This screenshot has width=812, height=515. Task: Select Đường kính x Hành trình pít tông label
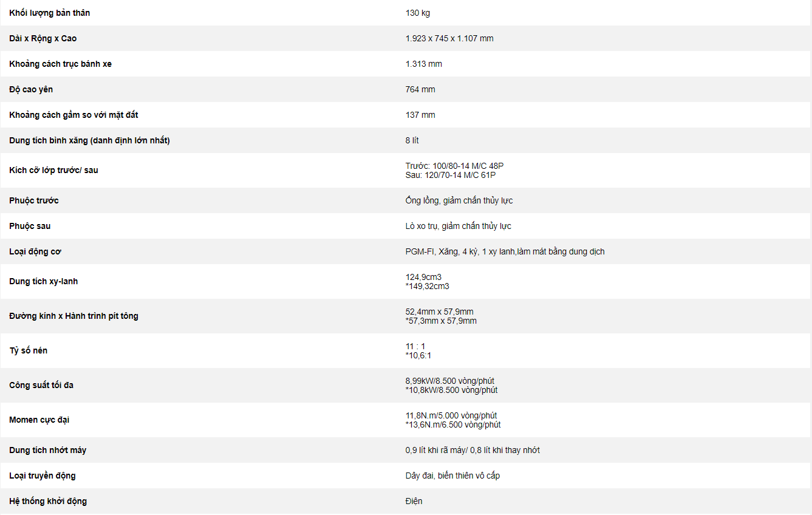tap(73, 316)
